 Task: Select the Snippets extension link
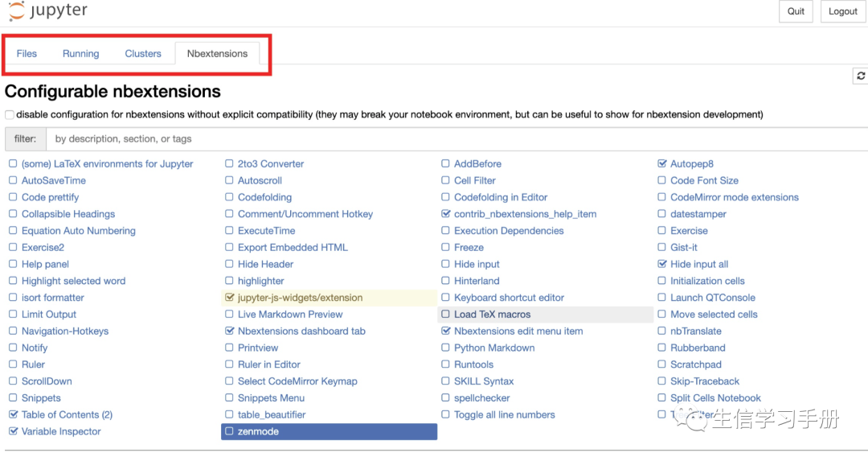point(41,397)
